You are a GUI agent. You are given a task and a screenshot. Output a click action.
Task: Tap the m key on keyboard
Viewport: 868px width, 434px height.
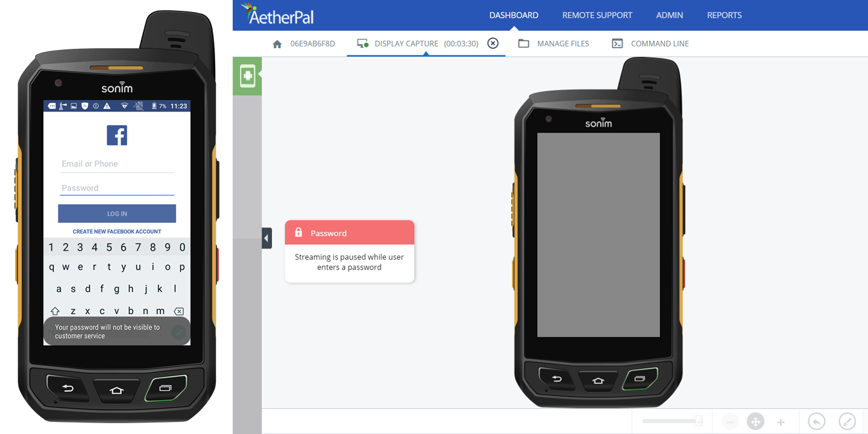(x=160, y=311)
